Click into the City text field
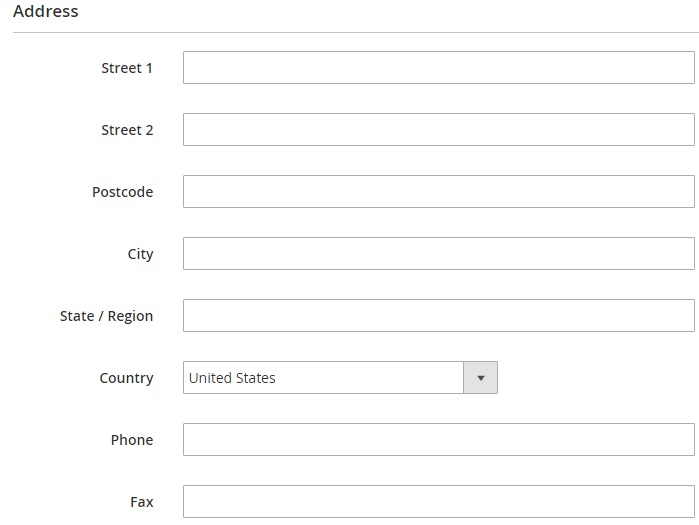The image size is (699, 525). pyautogui.click(x=438, y=254)
